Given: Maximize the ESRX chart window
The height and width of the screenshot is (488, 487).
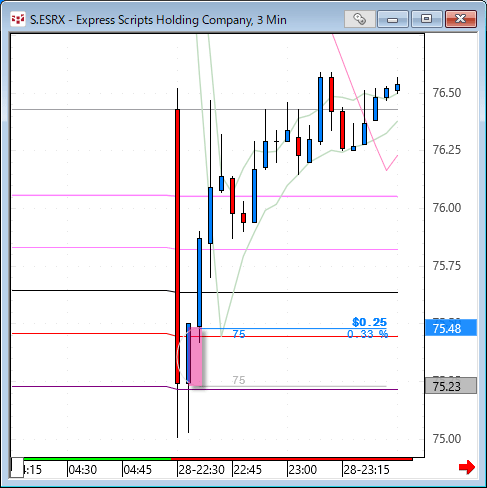Looking at the screenshot, I should (427, 19).
